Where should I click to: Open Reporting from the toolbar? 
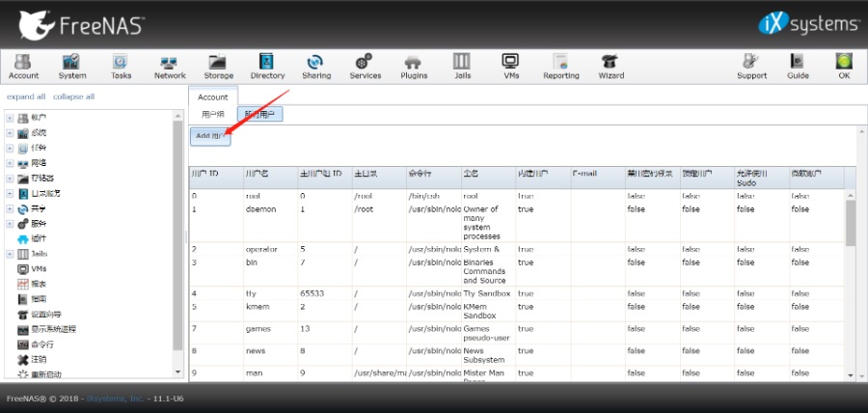click(560, 67)
